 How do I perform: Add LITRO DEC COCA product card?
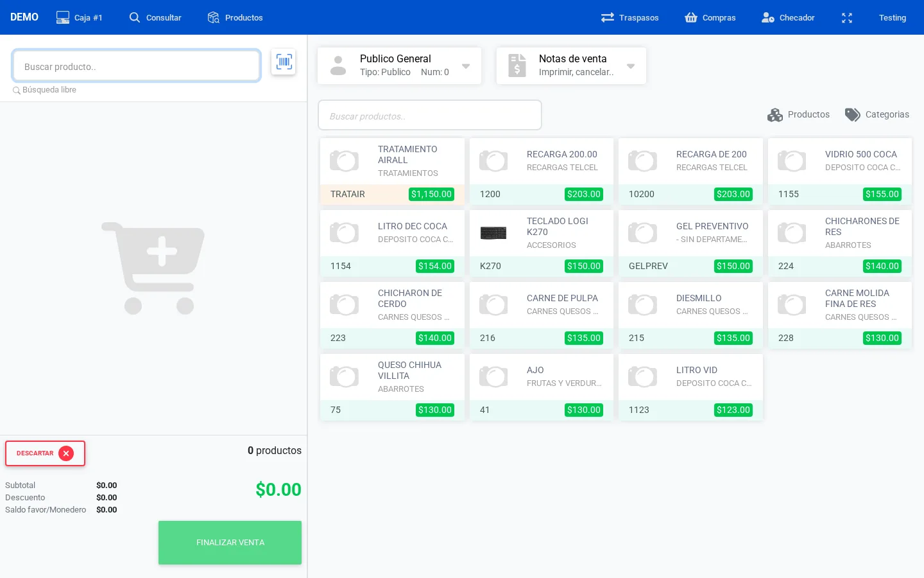click(392, 243)
